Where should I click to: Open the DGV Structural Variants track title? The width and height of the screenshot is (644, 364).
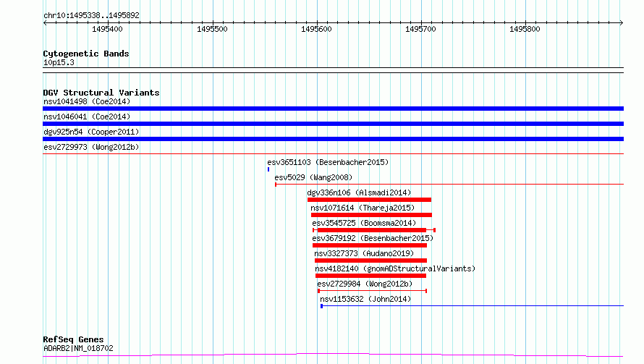point(101,93)
